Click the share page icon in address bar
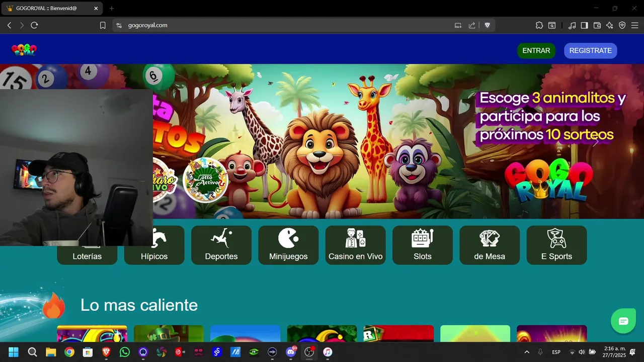This screenshot has height=362, width=644. pyautogui.click(x=472, y=25)
